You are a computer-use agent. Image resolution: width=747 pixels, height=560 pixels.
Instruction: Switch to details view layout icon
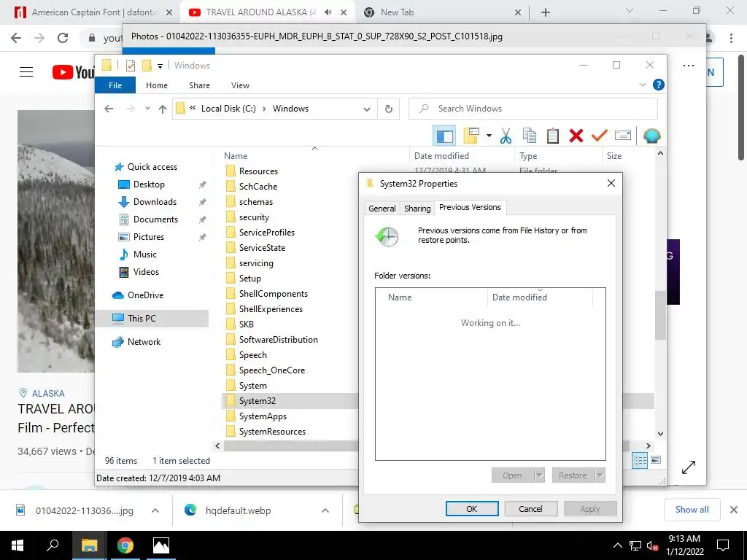coord(639,461)
